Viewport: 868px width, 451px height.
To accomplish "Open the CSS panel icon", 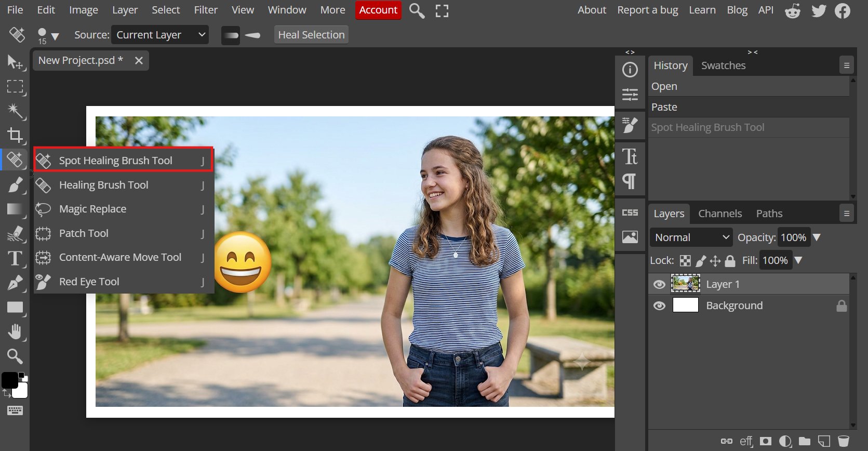I will (x=630, y=213).
